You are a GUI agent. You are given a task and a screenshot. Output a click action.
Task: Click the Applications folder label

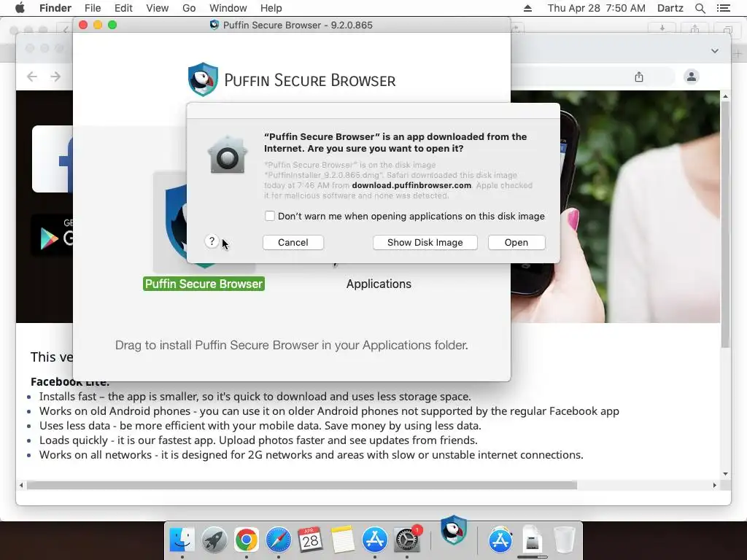[x=379, y=284]
